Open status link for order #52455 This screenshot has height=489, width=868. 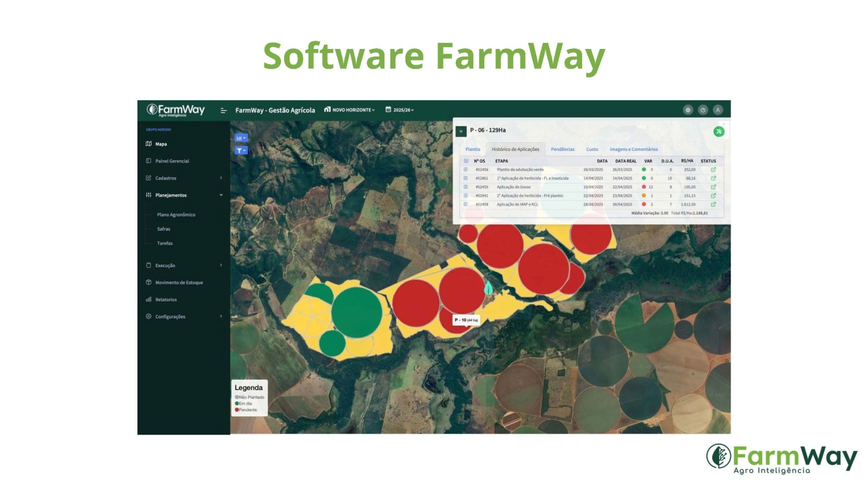(713, 187)
